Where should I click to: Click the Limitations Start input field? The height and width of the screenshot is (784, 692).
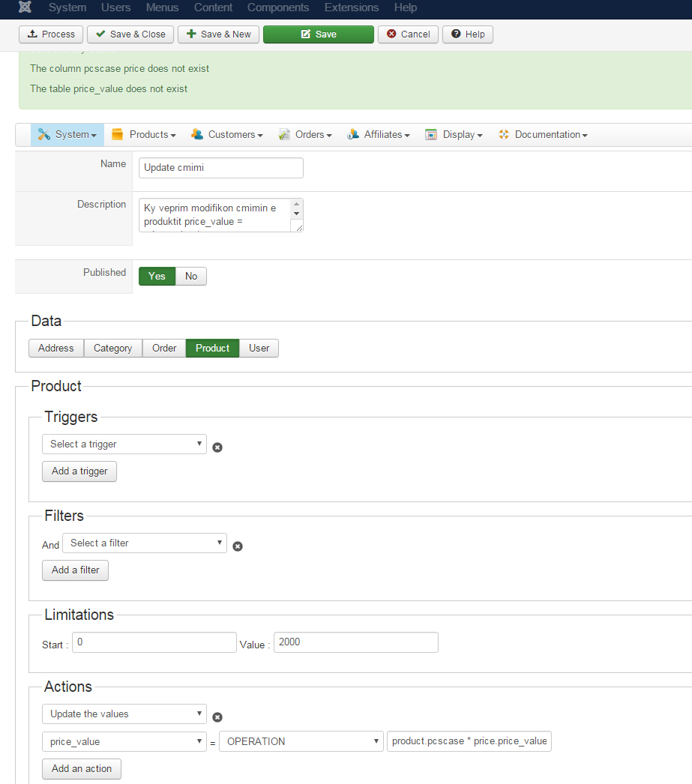click(x=156, y=643)
